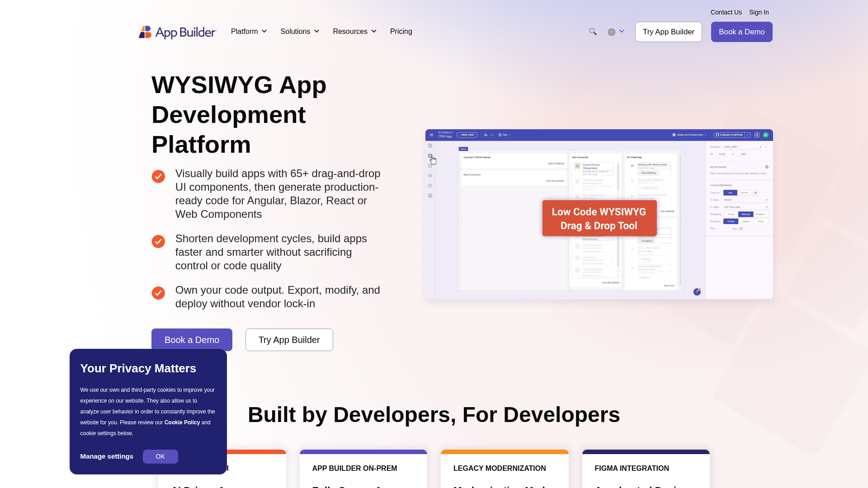Click the swap icon next to Direction options
This screenshot has height=488, width=868.
(755, 192)
